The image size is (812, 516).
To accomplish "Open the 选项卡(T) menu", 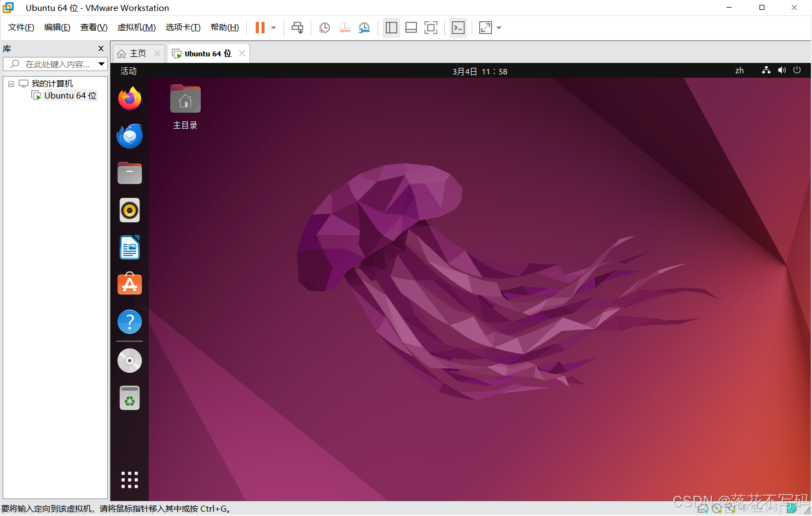I will 183,27.
